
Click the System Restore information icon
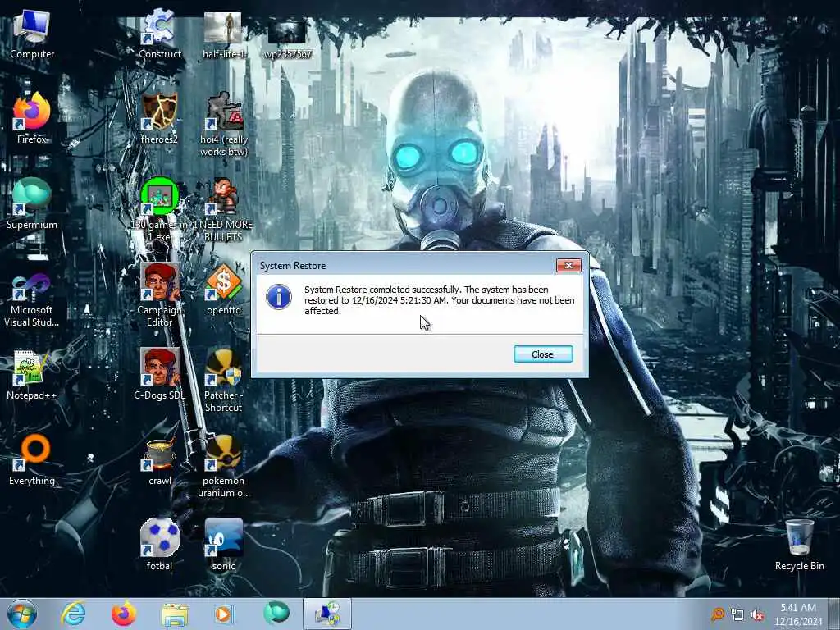(x=279, y=297)
